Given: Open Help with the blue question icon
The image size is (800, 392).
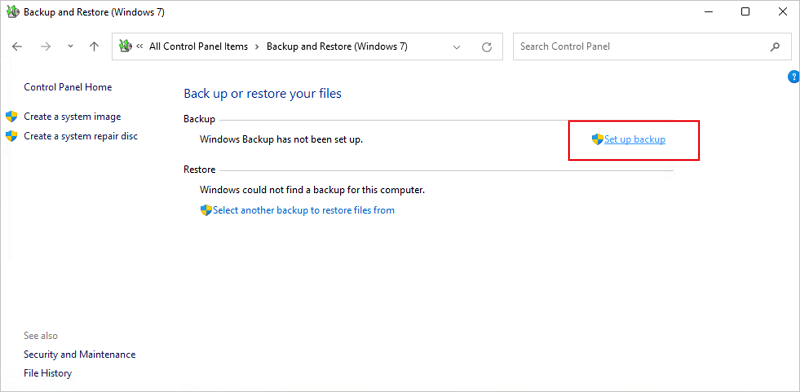Looking at the screenshot, I should (x=794, y=77).
